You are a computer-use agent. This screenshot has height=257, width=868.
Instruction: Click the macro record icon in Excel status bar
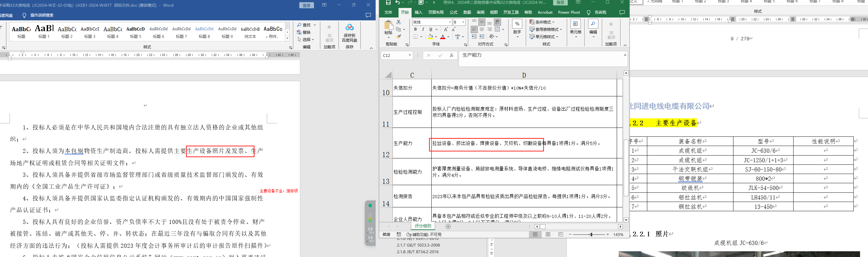(x=399, y=234)
